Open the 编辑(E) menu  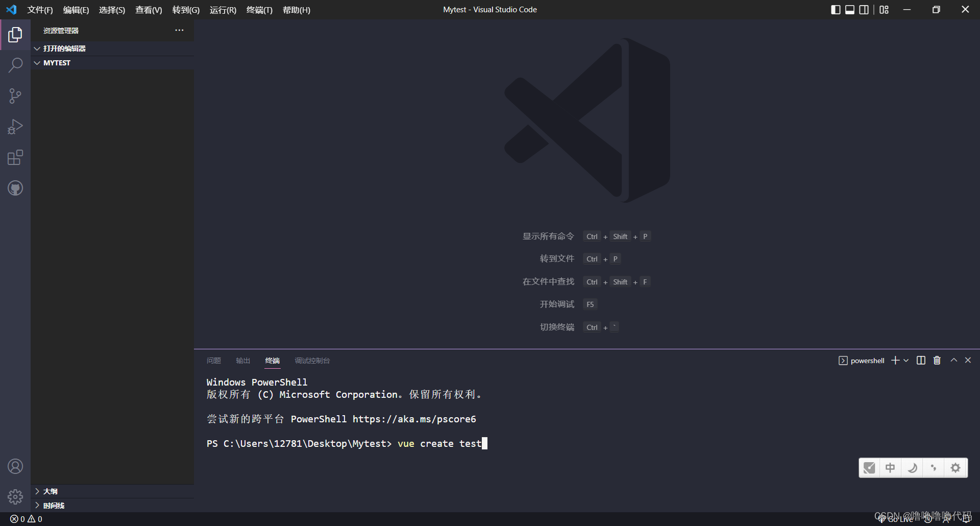76,10
